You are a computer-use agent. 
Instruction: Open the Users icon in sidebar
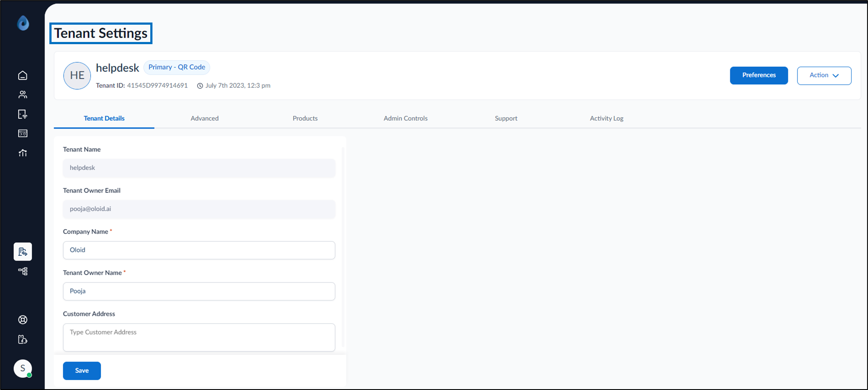pos(23,94)
